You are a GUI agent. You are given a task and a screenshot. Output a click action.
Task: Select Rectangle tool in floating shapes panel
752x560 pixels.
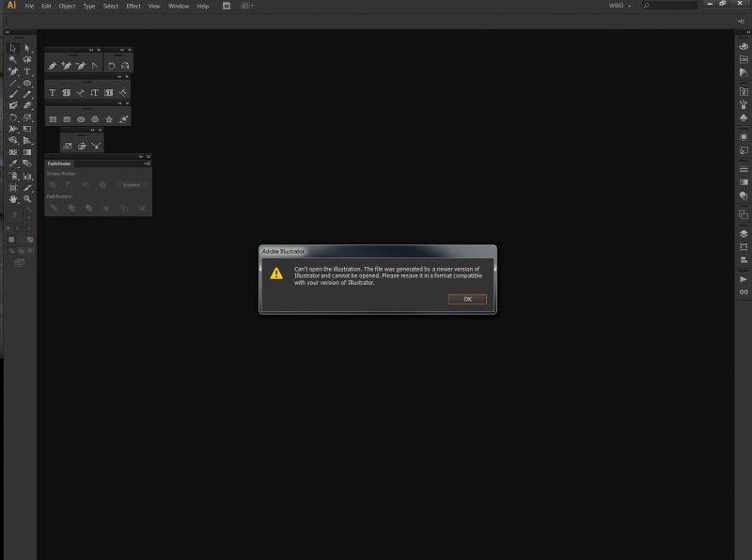click(53, 119)
